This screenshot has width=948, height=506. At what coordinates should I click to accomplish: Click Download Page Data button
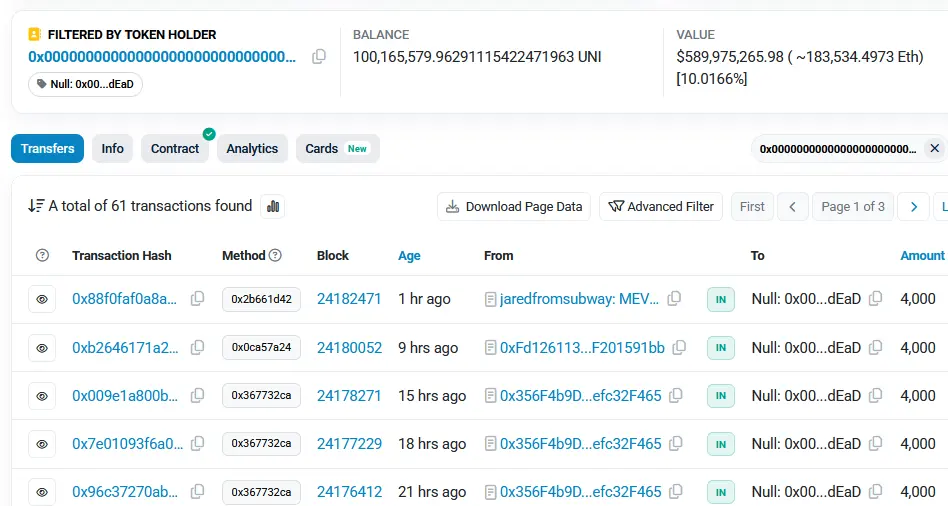tap(514, 207)
